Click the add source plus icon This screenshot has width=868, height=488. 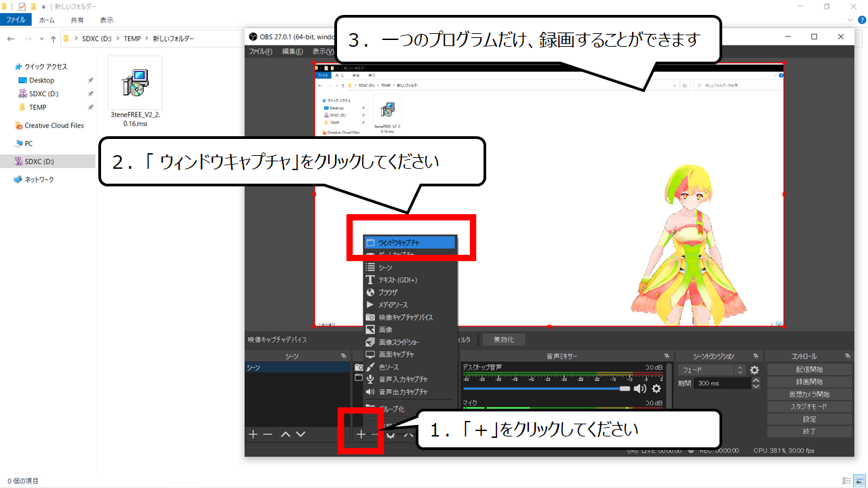(361, 434)
